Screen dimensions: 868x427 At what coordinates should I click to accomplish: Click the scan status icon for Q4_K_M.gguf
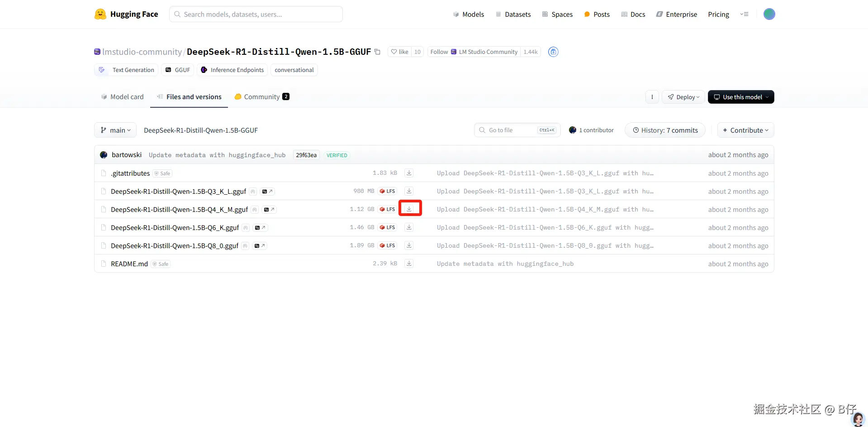[255, 210]
